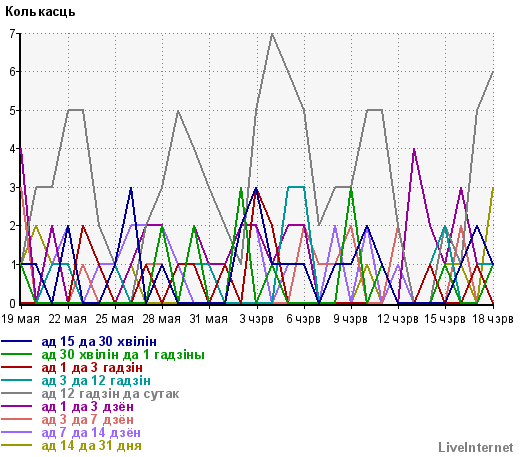Click the light purple legend line swatch
The image size is (520, 457).
point(17,432)
